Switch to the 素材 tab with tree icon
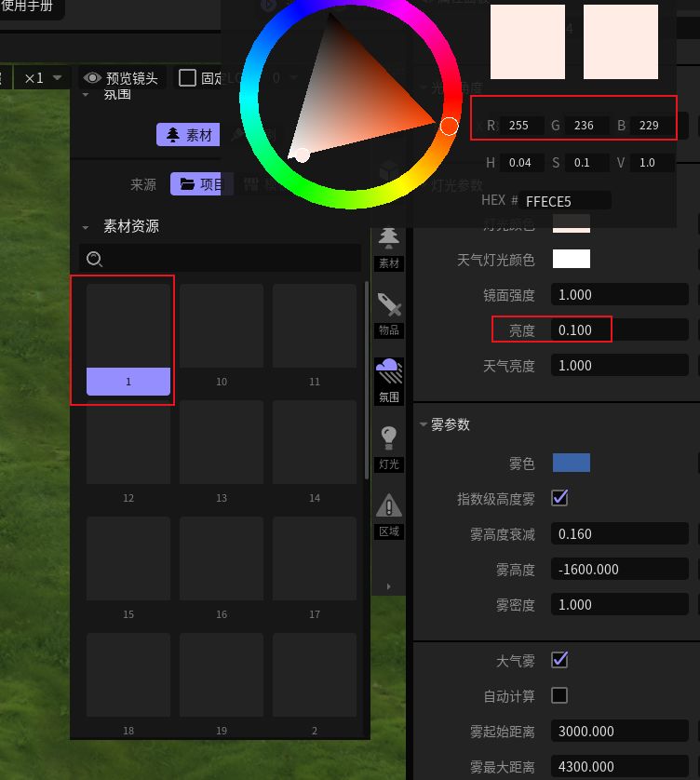 click(x=189, y=134)
